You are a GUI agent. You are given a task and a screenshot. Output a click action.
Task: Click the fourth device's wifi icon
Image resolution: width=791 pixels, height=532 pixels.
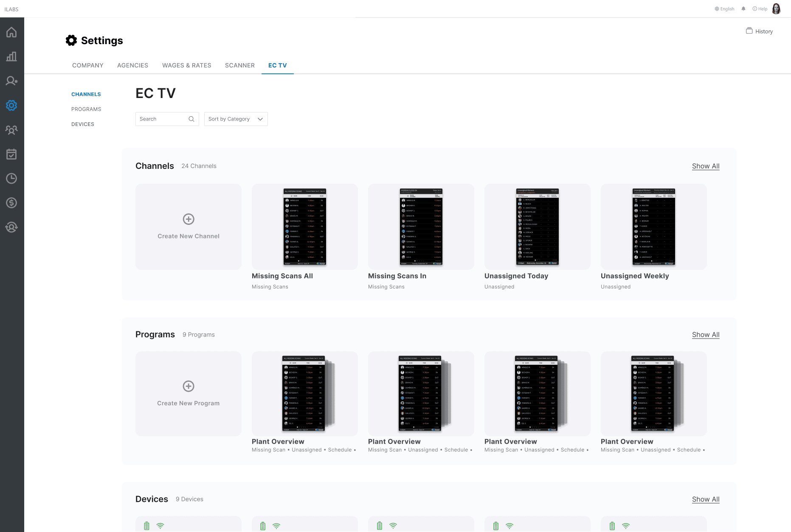click(x=510, y=526)
